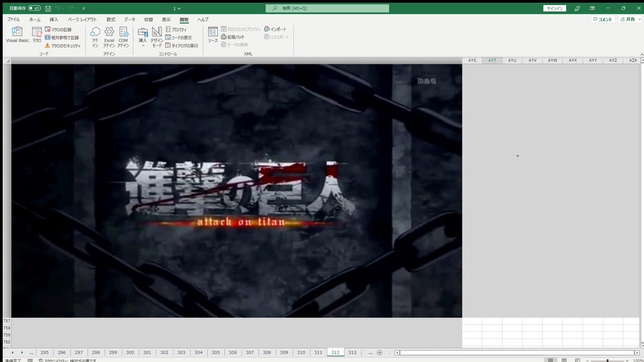Open XML Expansion Packs (拡張パック)
644x362 pixels.
[x=233, y=37]
